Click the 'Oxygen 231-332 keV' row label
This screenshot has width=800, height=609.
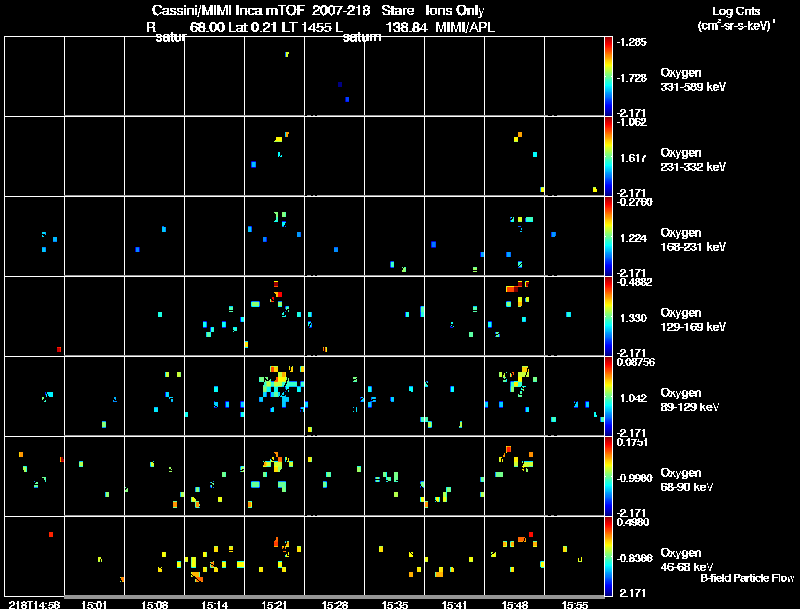(x=693, y=160)
